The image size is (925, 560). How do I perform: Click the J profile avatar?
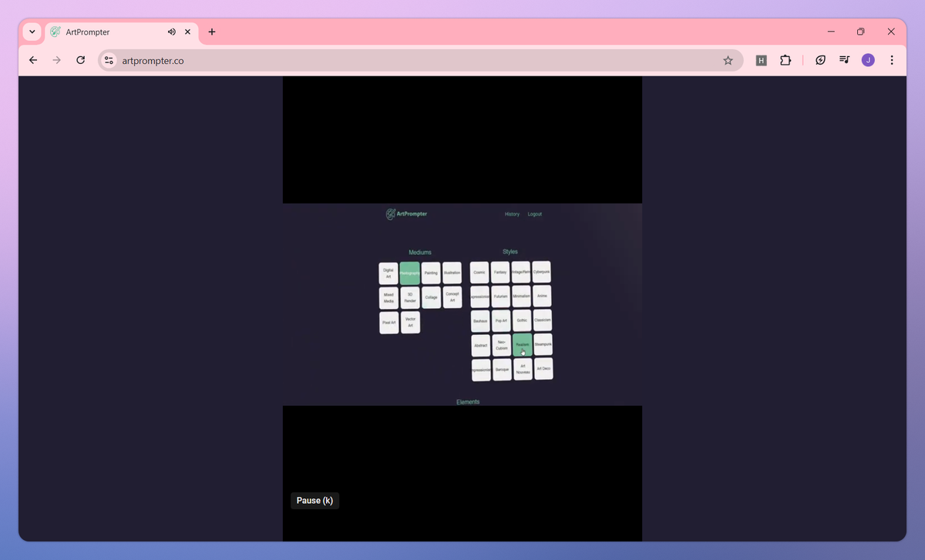coord(868,60)
